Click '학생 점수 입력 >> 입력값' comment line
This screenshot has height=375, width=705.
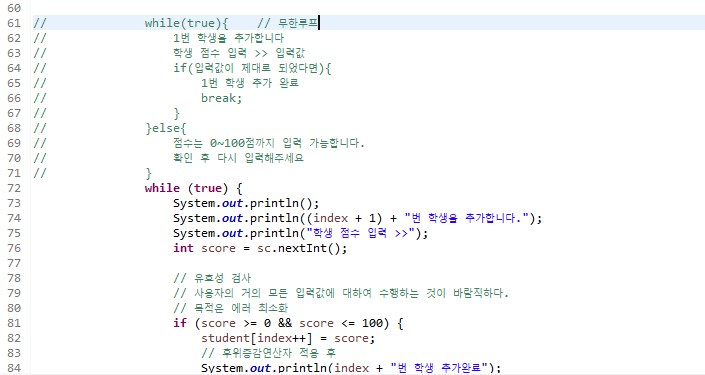pyautogui.click(x=239, y=53)
